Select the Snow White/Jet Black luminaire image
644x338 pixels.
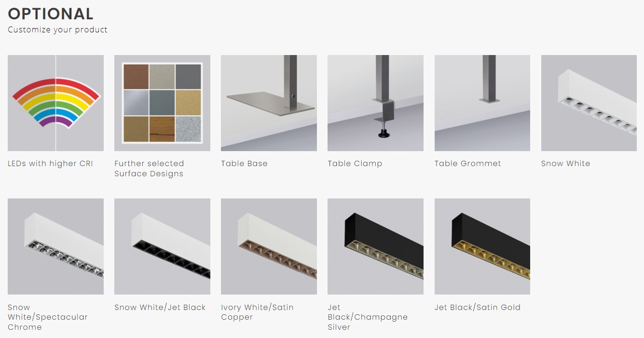click(x=162, y=246)
